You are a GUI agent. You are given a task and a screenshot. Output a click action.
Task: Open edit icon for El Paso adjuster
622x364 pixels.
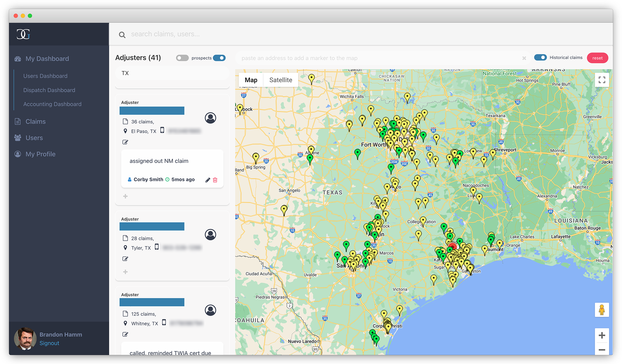point(125,142)
